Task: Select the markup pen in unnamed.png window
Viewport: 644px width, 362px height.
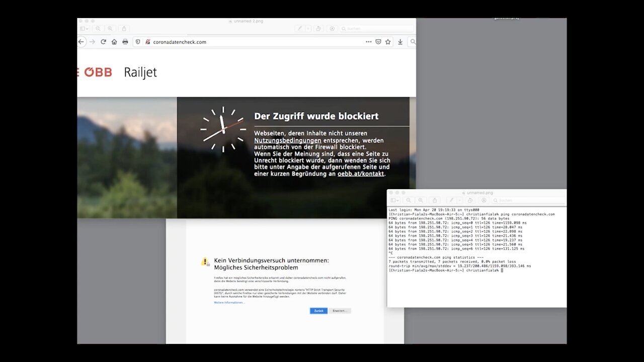Action: coord(451,200)
